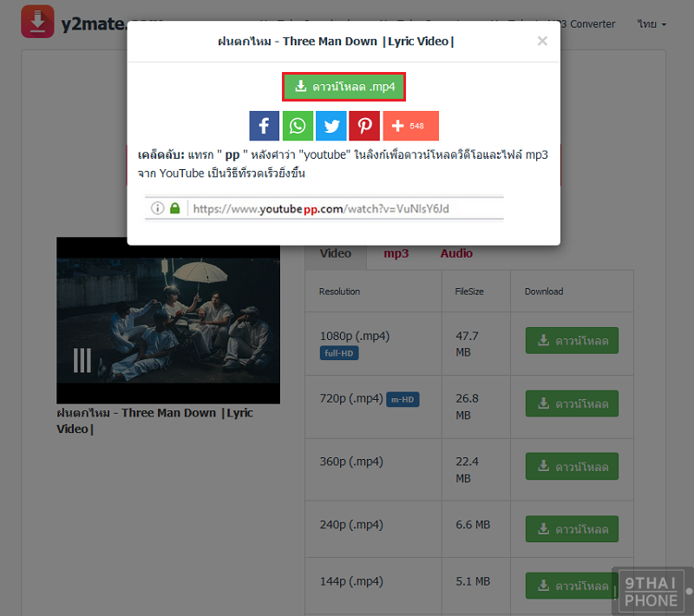Open more sharing options plus button
Image resolution: width=694 pixels, height=616 pixels.
tap(410, 126)
